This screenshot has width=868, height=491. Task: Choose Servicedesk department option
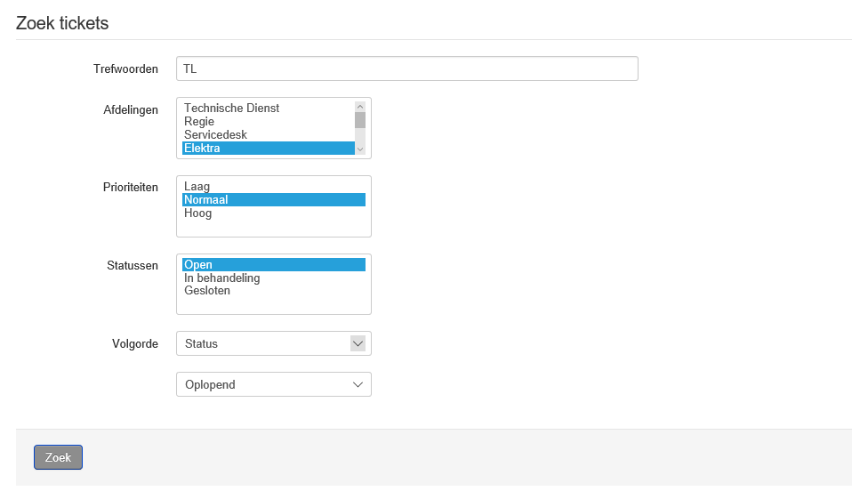[269, 134]
